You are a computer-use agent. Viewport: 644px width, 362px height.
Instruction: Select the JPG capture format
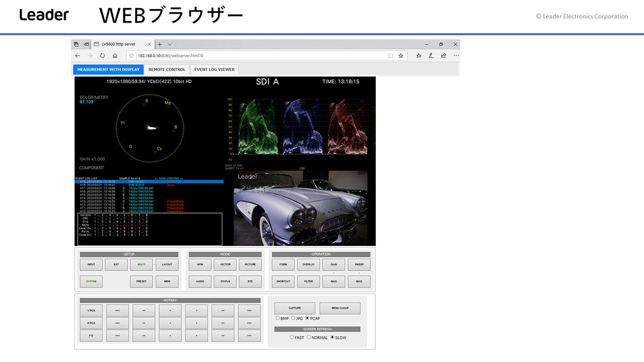(293, 318)
